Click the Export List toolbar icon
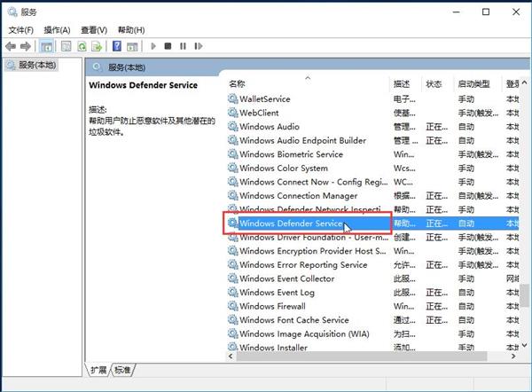532x392 pixels. (97, 46)
